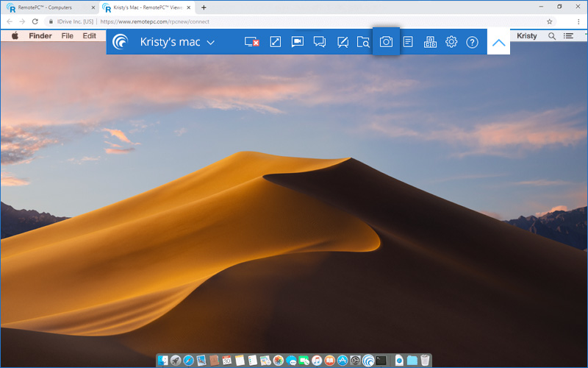Open a new browser tab
Image resolution: width=588 pixels, height=368 pixels.
(x=204, y=7)
